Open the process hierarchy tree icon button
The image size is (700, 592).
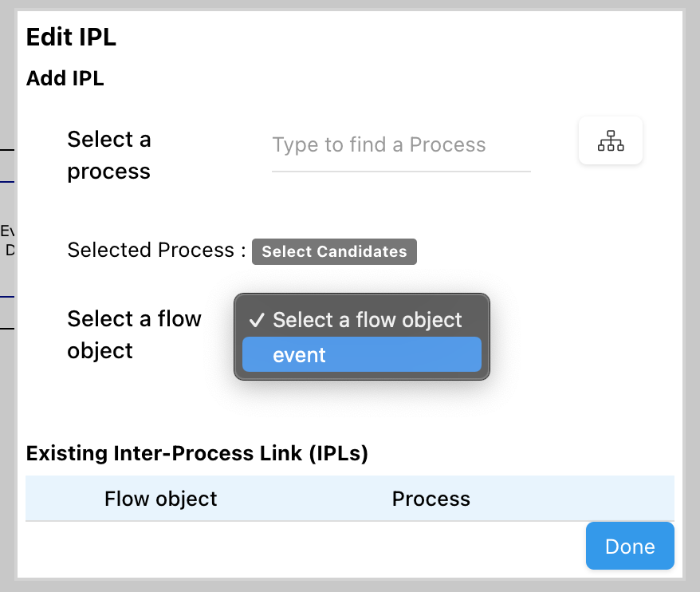point(611,143)
